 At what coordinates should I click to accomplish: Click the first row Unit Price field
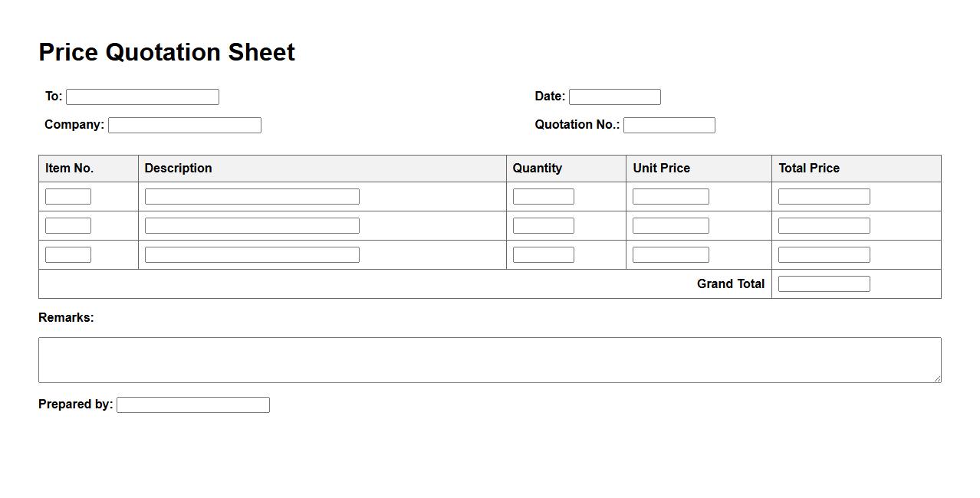click(x=670, y=197)
